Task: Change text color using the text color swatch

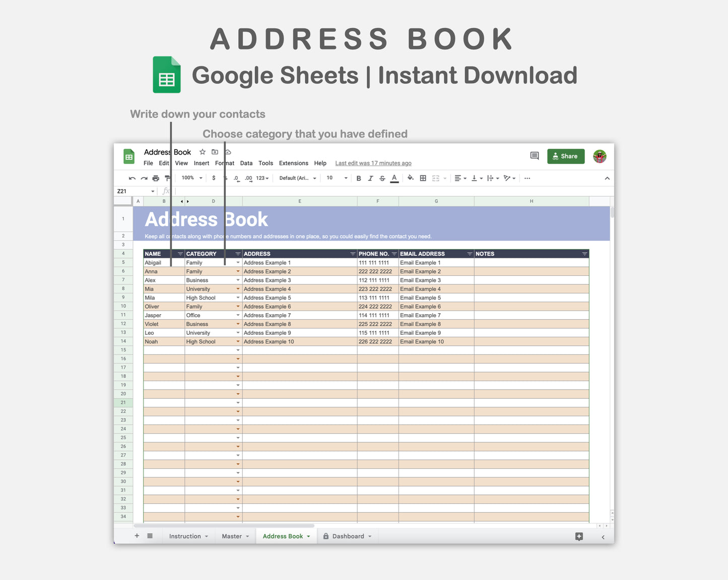Action: tap(394, 178)
